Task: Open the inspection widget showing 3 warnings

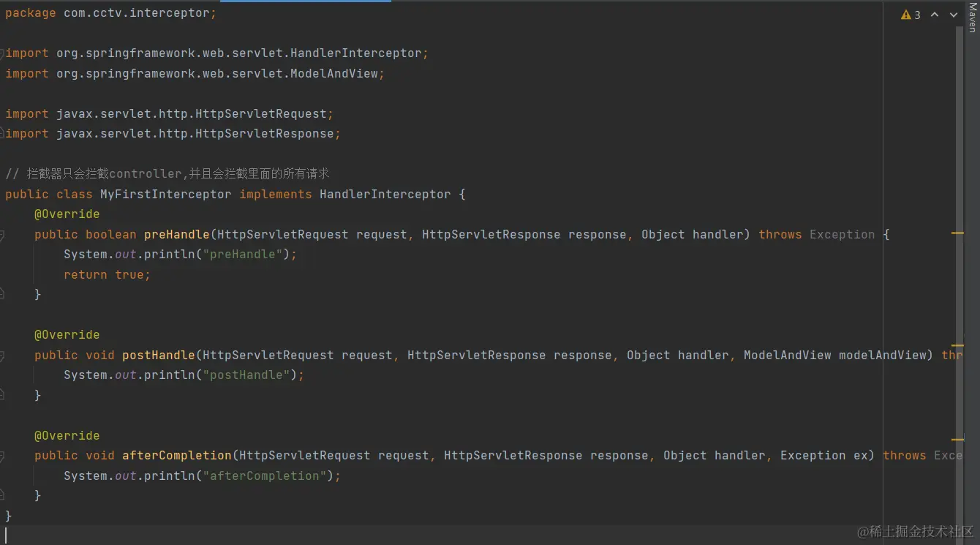Action: tap(911, 15)
